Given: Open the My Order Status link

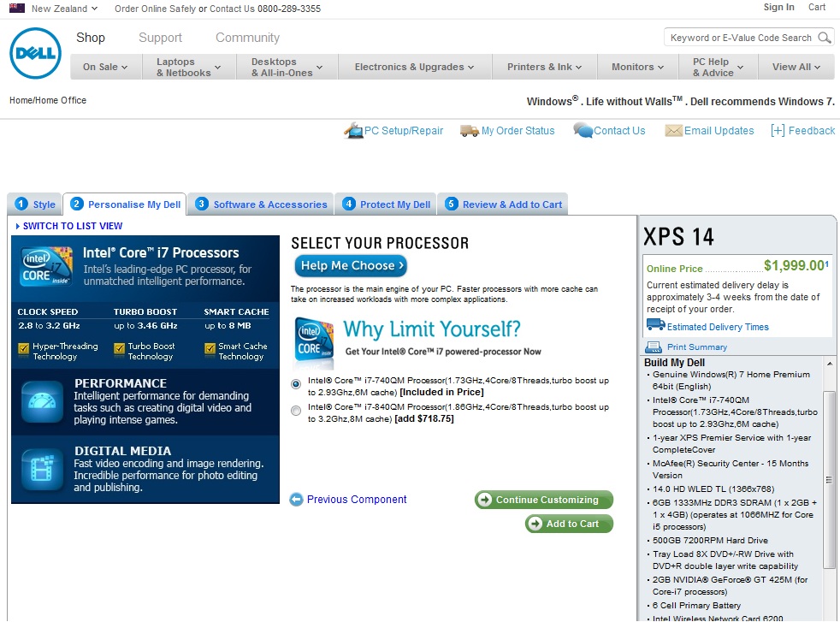Looking at the screenshot, I should (518, 131).
